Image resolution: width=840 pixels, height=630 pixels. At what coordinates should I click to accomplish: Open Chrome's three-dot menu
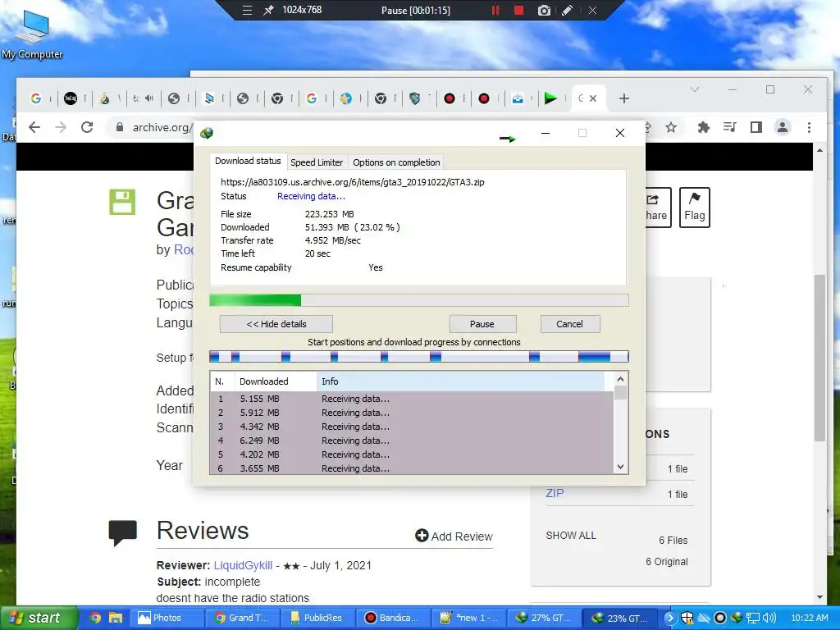(809, 127)
